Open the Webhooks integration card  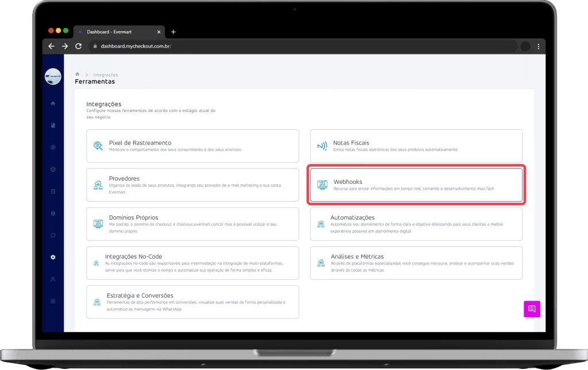tap(416, 184)
